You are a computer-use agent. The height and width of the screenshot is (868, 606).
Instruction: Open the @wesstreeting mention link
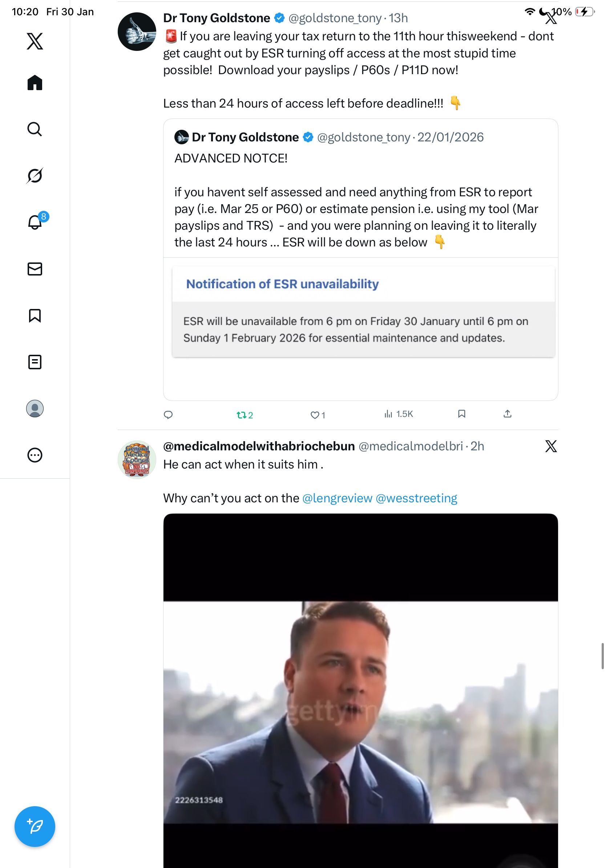pos(416,498)
